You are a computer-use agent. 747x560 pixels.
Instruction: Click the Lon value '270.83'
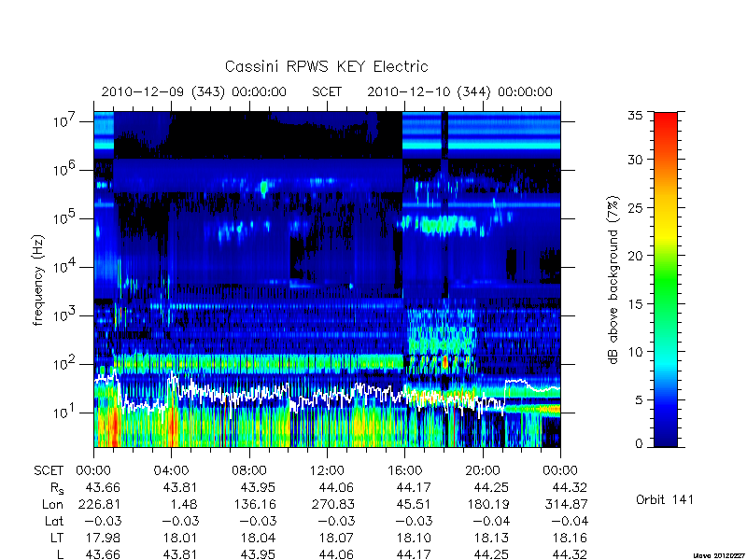(x=332, y=504)
